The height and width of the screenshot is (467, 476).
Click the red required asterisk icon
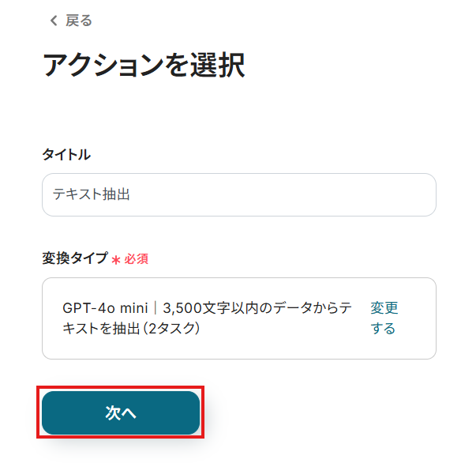pos(116,259)
